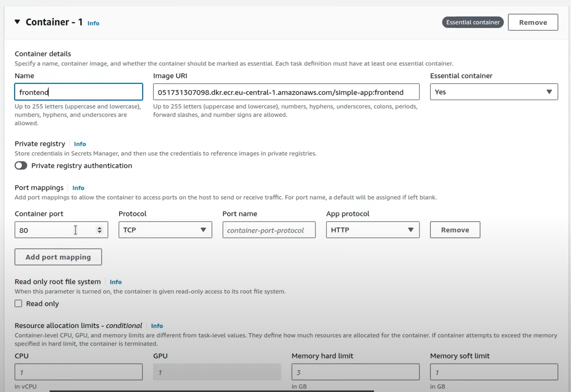
Task: Open Read only root file system Info
Action: (x=116, y=282)
